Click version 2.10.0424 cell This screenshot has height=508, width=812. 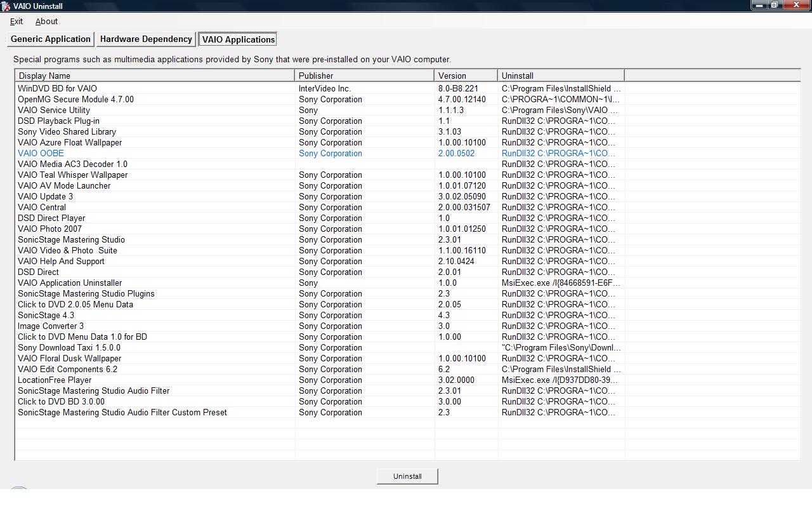(456, 261)
